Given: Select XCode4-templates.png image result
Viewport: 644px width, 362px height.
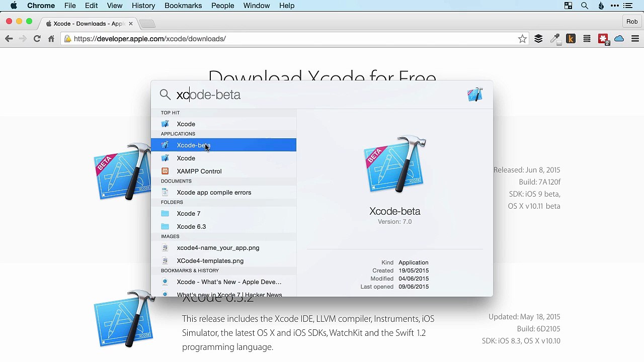Looking at the screenshot, I should pos(223,260).
